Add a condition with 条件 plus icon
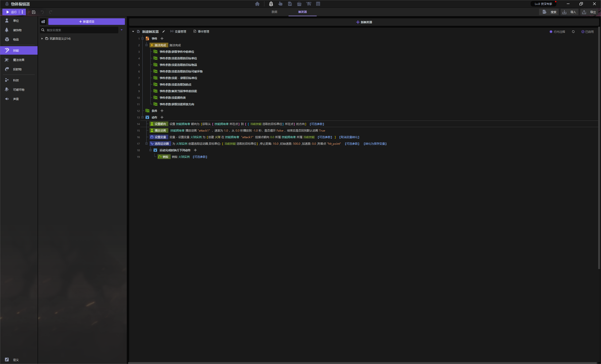 click(162, 111)
